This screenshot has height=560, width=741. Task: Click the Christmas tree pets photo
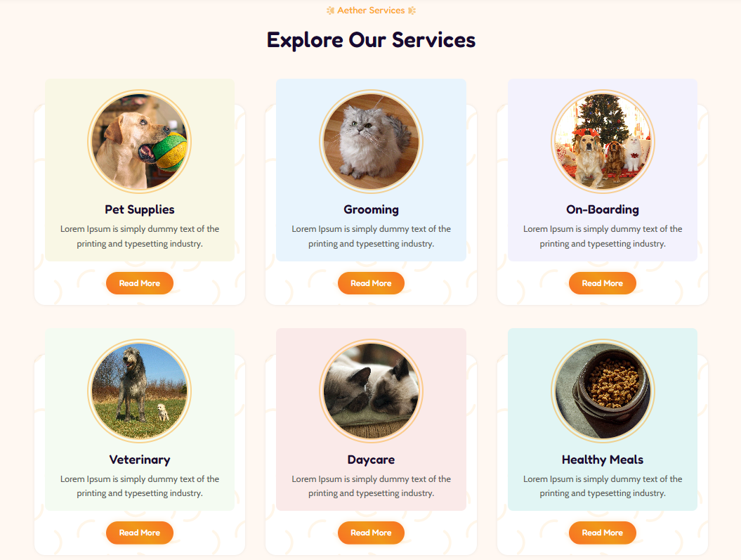(603, 142)
